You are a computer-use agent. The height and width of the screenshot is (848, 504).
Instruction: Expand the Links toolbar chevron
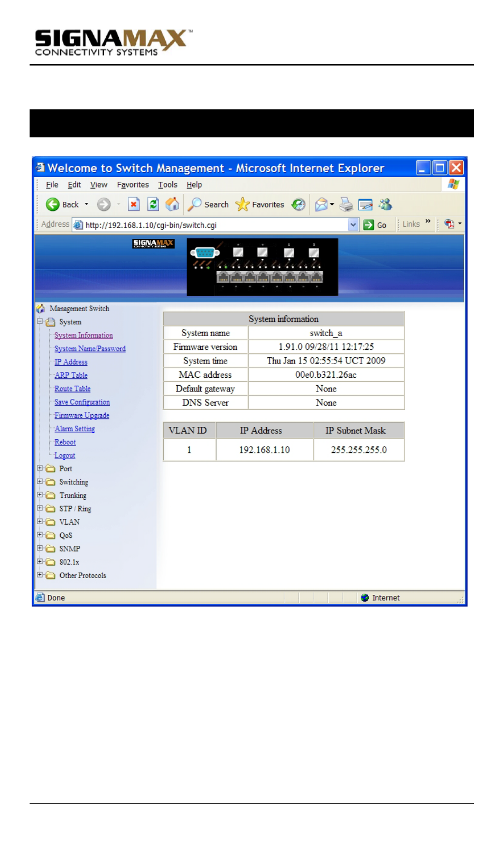428,221
